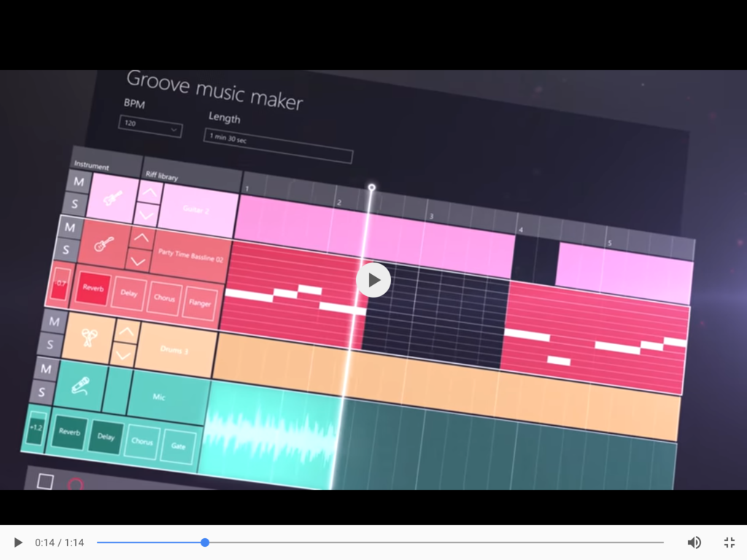Image resolution: width=747 pixels, height=560 pixels.
Task: Mute the Mic track
Action: pos(46,368)
